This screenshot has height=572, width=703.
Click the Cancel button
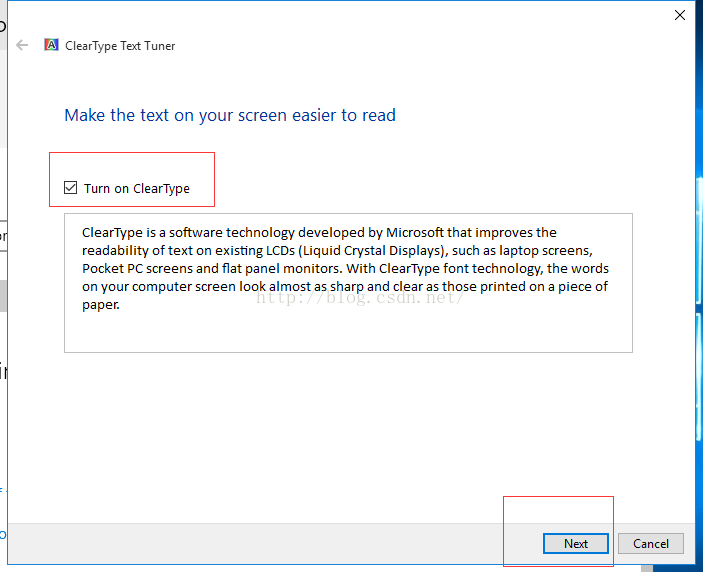coord(651,543)
